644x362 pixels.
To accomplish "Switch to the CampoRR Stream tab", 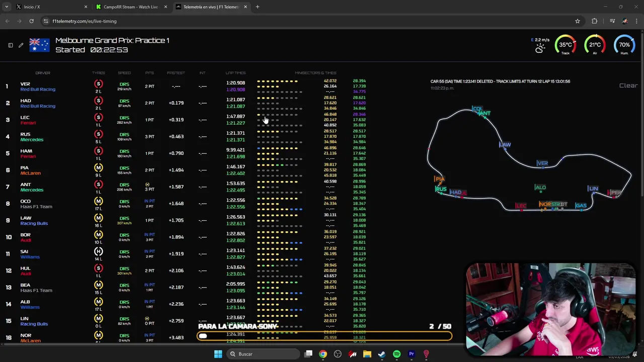I will point(130,7).
